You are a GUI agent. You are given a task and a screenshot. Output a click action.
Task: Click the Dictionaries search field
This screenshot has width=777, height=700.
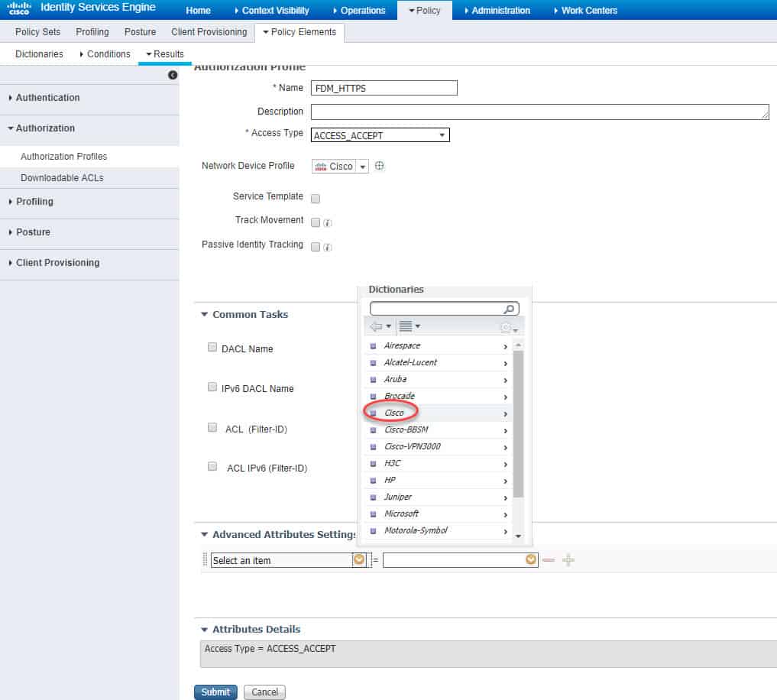point(444,309)
